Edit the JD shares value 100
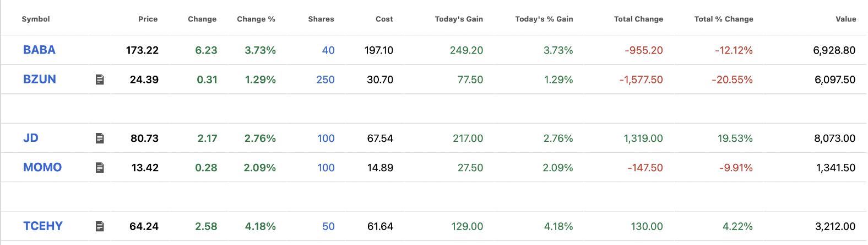The image size is (868, 245). point(326,139)
